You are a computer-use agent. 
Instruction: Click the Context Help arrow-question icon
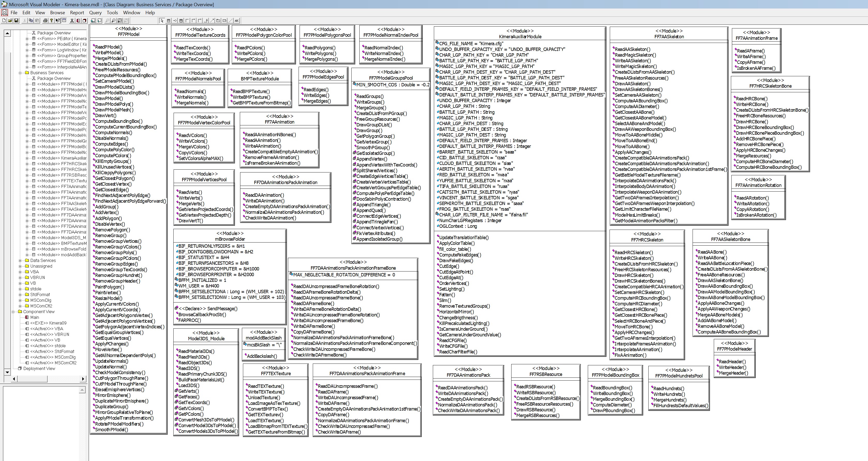[58, 20]
